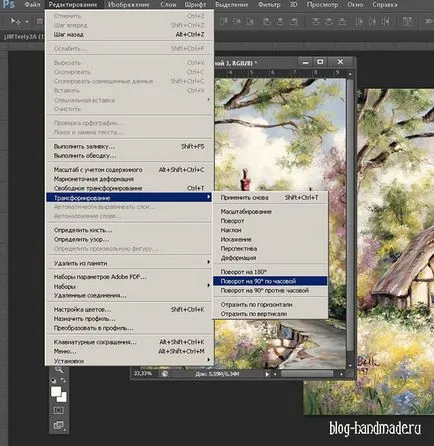
Task: Click the auto-align layers icon in options bar
Action: [407, 21]
